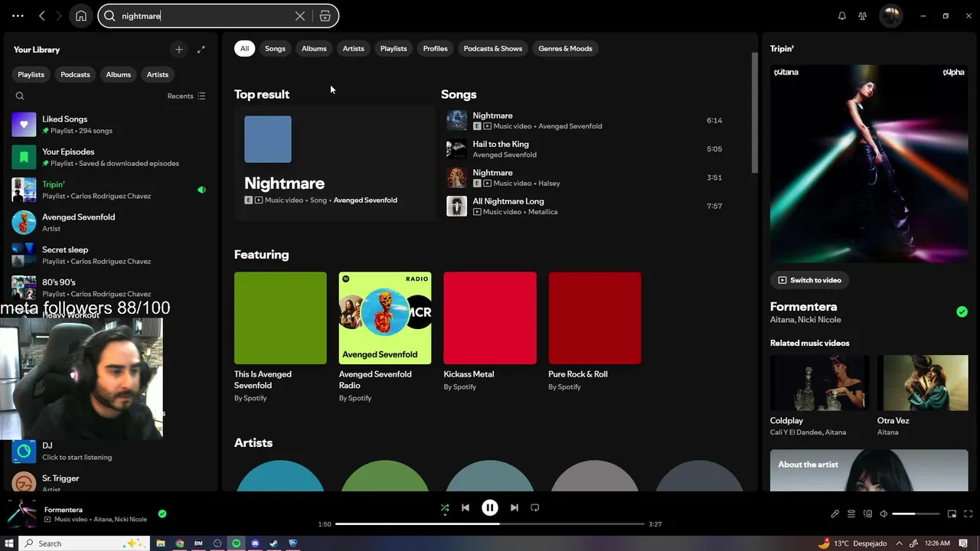
Task: Go forward with the right arrow
Action: (x=59, y=15)
